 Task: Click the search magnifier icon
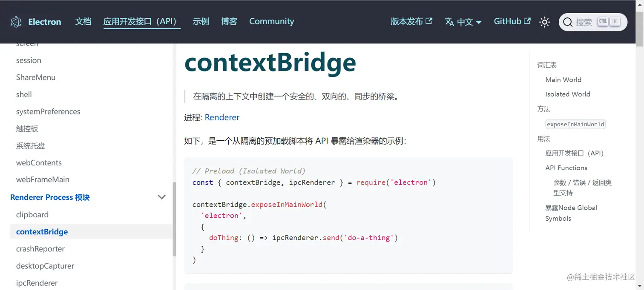coord(568,22)
